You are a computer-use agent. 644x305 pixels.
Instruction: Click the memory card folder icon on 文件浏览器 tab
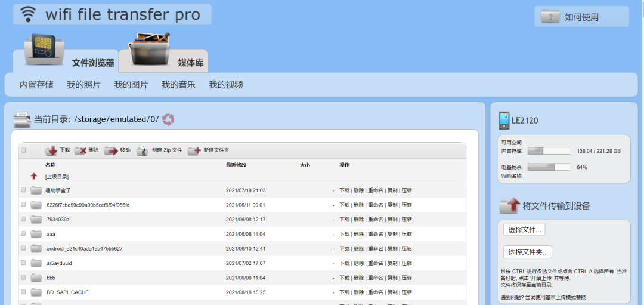[x=44, y=50]
